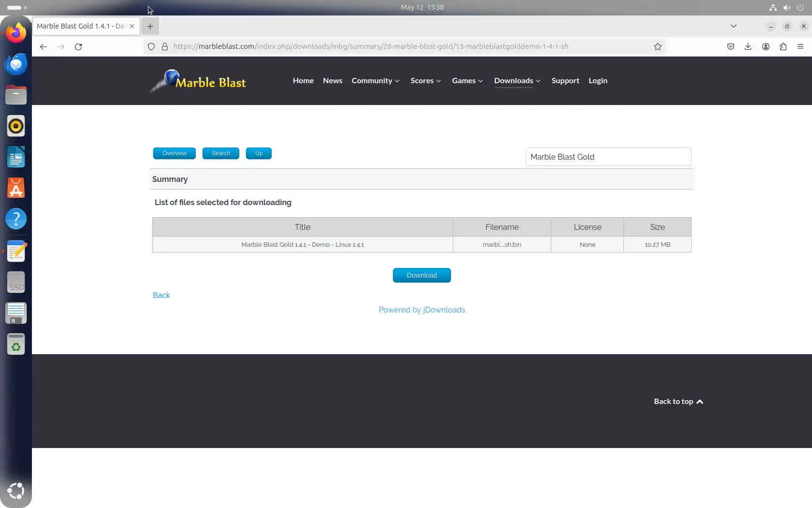This screenshot has height=508, width=812.
Task: Click the Overview button
Action: tap(174, 153)
